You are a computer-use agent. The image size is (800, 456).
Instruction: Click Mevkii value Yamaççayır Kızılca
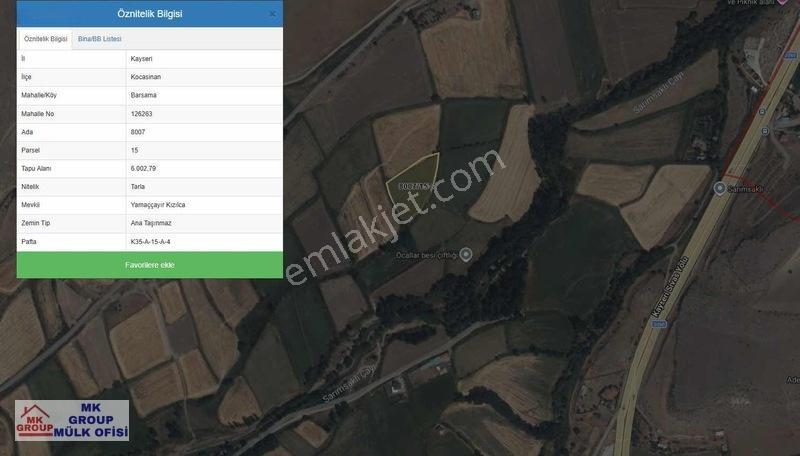(x=158, y=205)
